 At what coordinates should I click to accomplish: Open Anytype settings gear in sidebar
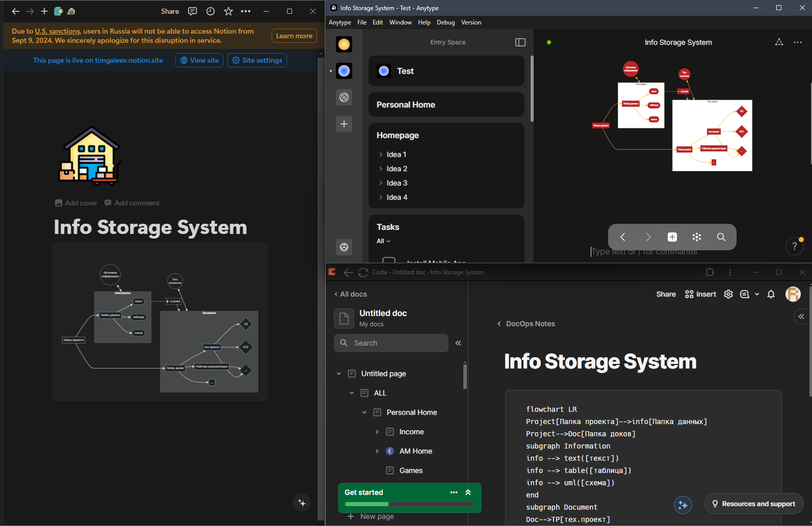pos(344,247)
